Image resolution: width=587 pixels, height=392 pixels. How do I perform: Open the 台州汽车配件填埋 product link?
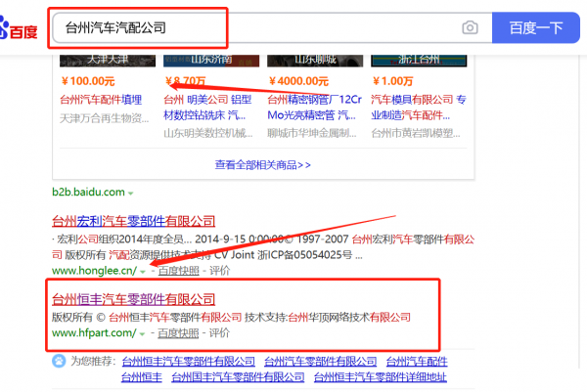click(x=102, y=99)
